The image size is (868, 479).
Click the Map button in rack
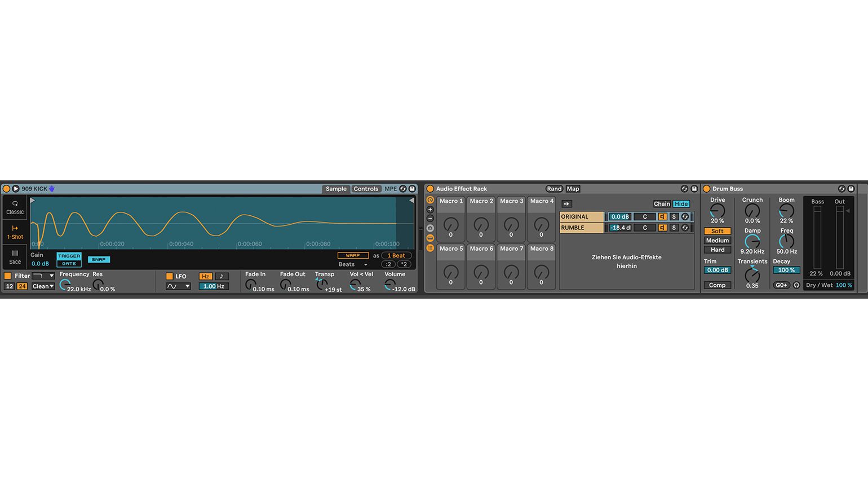(x=573, y=189)
